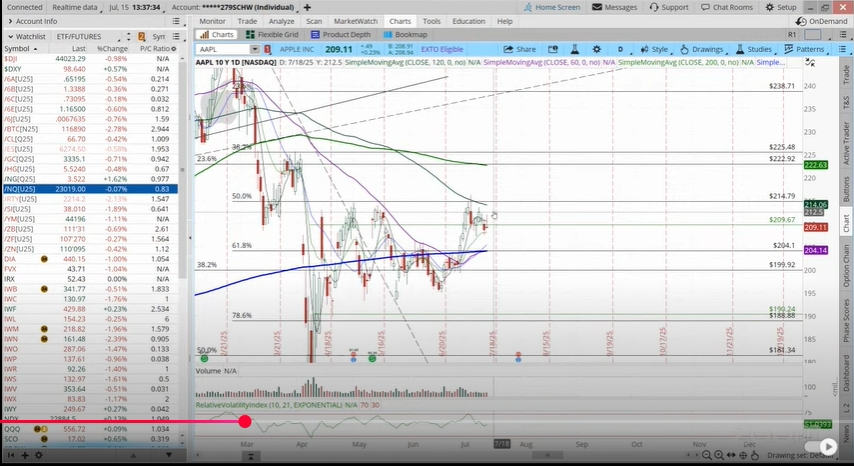This screenshot has height=466, width=854.
Task: Open the Drawings dropdown menu
Action: point(702,49)
